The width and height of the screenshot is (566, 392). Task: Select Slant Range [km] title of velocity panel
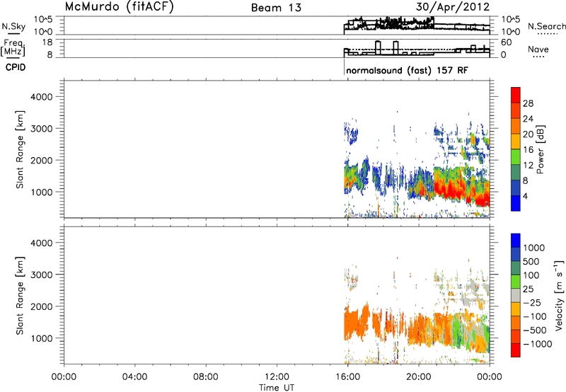click(20, 296)
